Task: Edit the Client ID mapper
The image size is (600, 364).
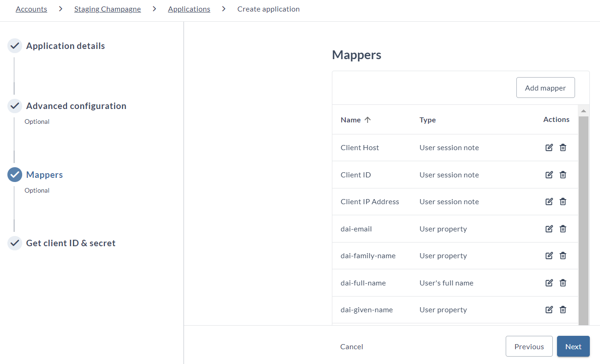Action: pos(549,175)
